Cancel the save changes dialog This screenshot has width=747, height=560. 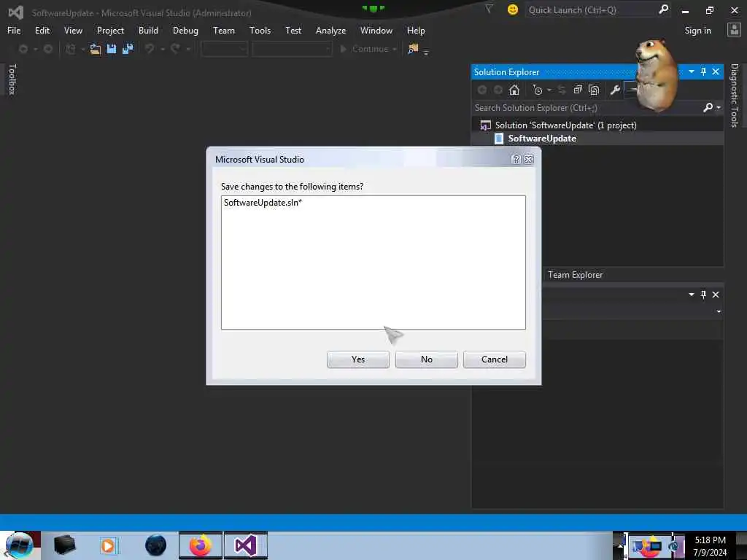(x=495, y=359)
